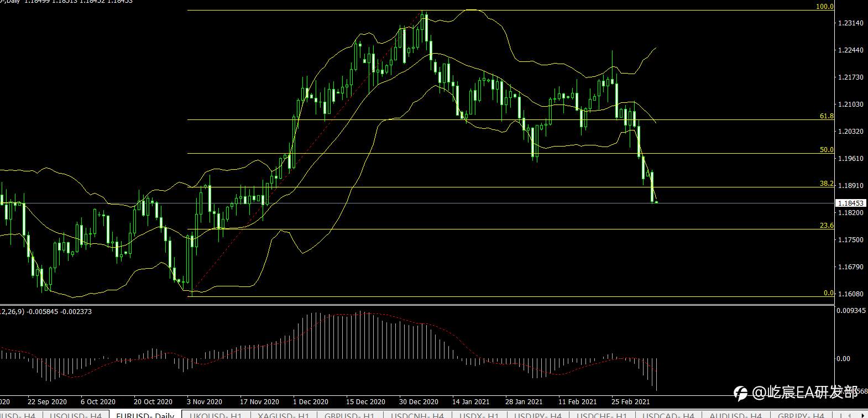Screen dimensions: 868x418
Task: Click the right arrow of the chart tab strip
Action: (863, 415)
